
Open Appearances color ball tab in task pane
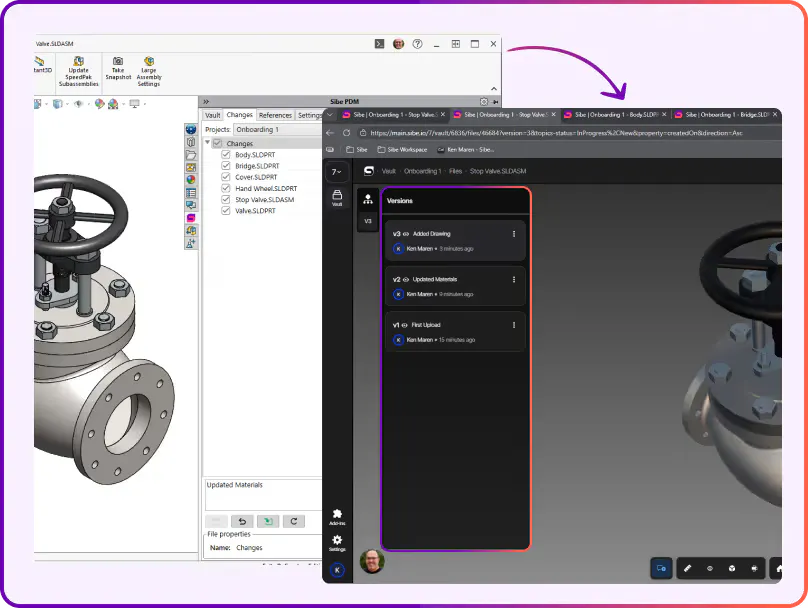point(191,180)
